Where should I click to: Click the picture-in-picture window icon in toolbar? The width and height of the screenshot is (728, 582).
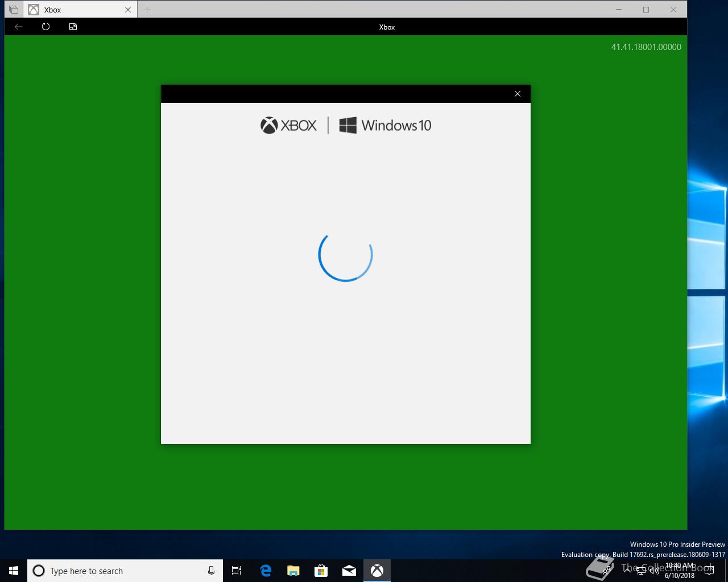(73, 27)
